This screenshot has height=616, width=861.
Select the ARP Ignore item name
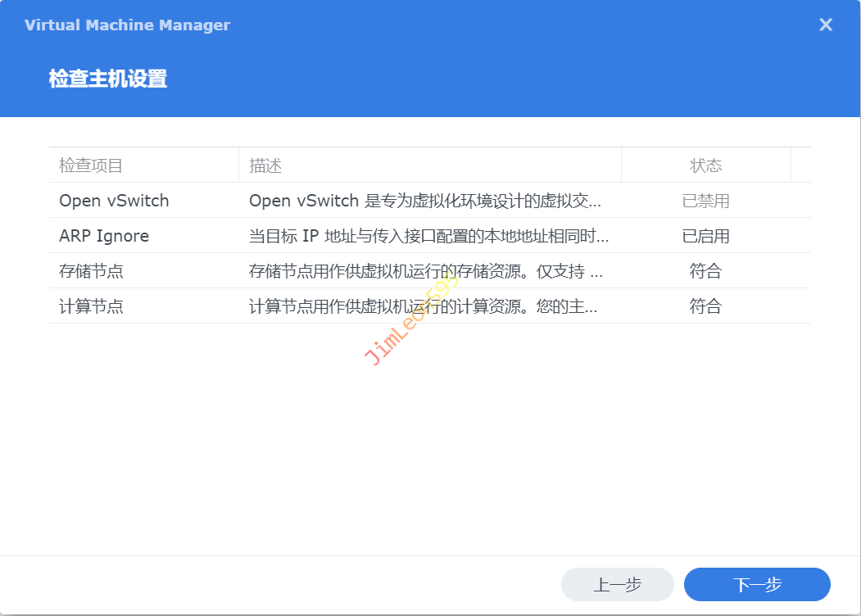104,236
